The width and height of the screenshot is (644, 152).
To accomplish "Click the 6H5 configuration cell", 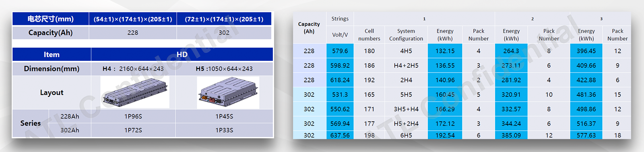I will click(x=406, y=135).
